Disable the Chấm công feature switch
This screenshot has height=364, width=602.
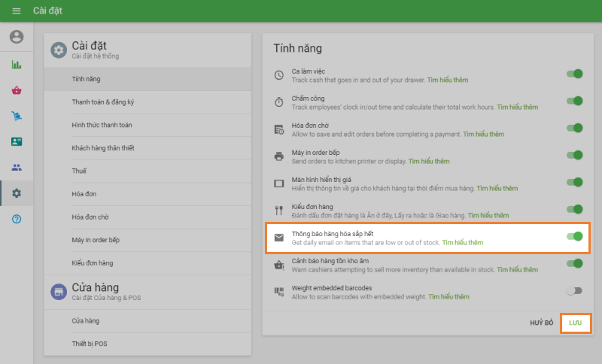click(x=574, y=101)
